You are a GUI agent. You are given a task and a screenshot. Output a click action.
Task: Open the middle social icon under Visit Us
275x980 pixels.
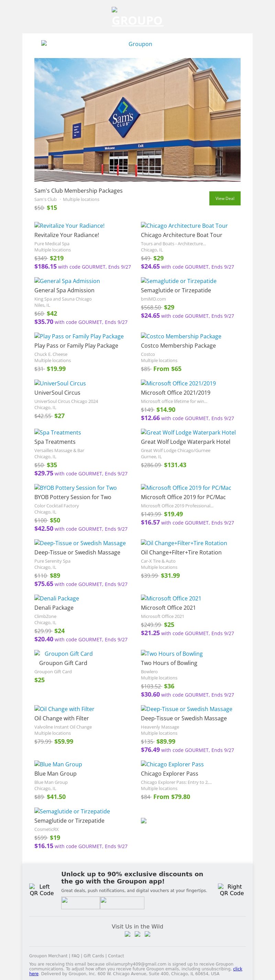(137, 934)
